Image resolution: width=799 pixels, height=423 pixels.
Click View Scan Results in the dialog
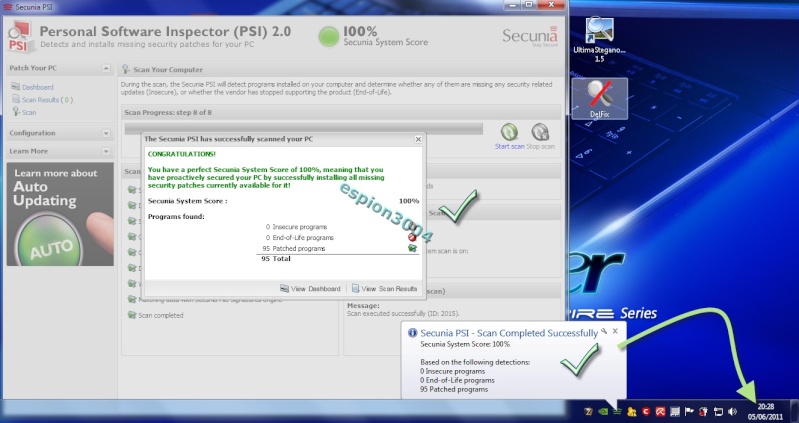pos(384,288)
